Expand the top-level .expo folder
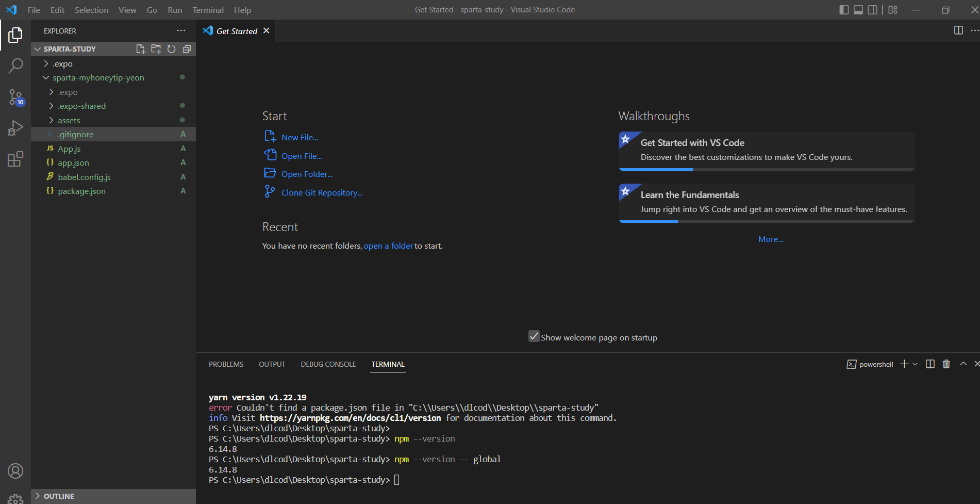The height and width of the screenshot is (504, 980). (46, 63)
